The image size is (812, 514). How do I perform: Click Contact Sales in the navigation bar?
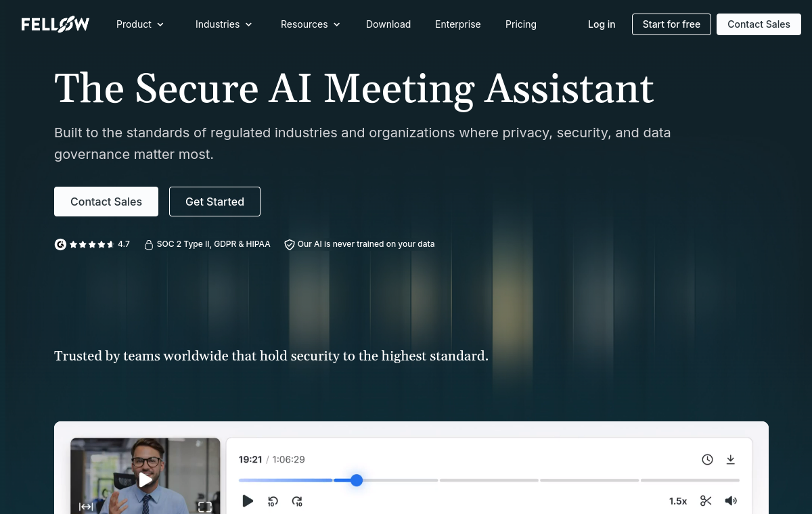coord(759,24)
